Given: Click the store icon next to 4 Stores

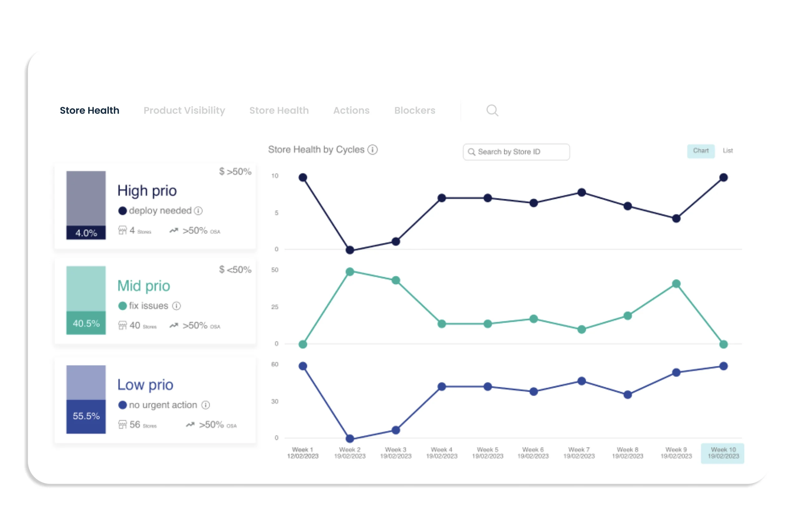Looking at the screenshot, I should (x=123, y=230).
